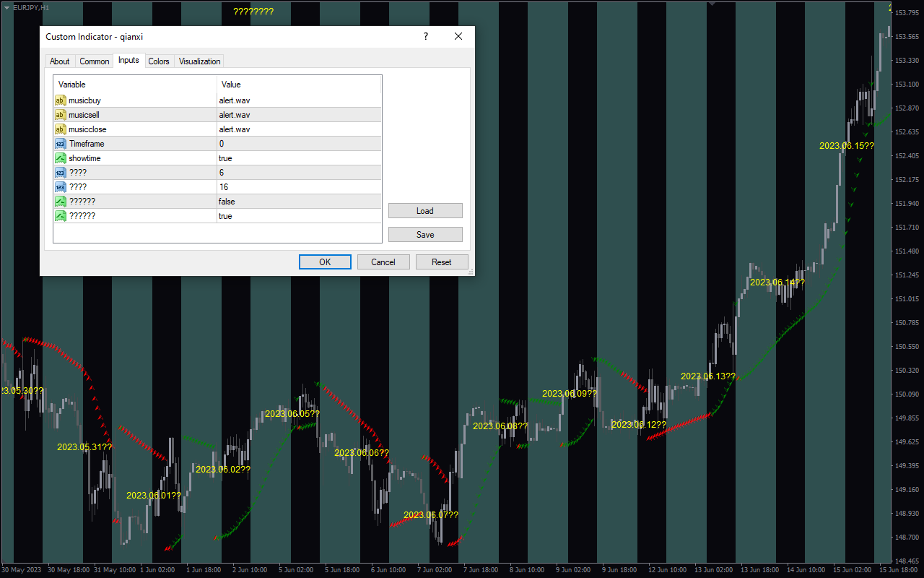The width and height of the screenshot is (924, 578).
Task: Open the Common tab
Action: pos(95,61)
